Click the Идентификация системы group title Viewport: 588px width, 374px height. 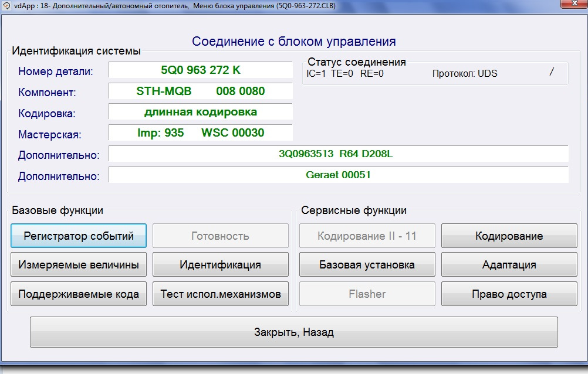[x=76, y=50]
